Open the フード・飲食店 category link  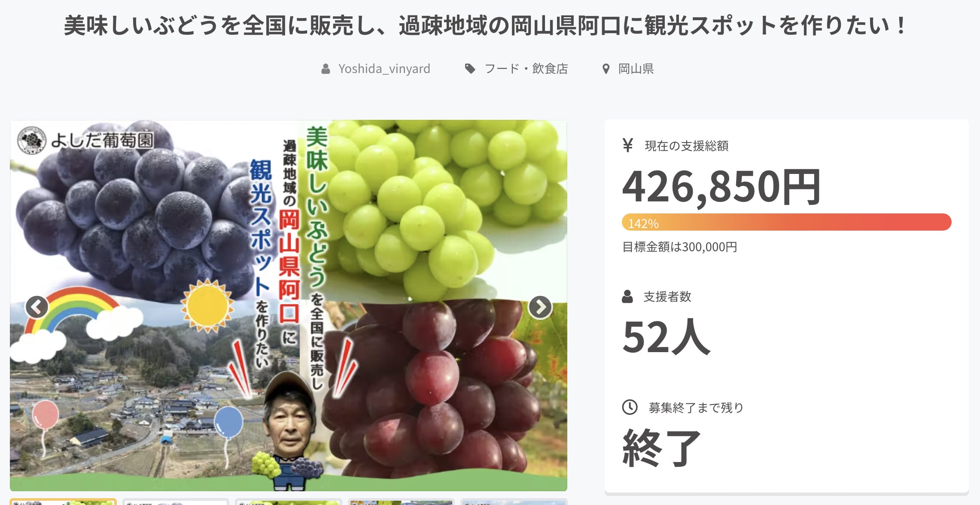coord(526,69)
